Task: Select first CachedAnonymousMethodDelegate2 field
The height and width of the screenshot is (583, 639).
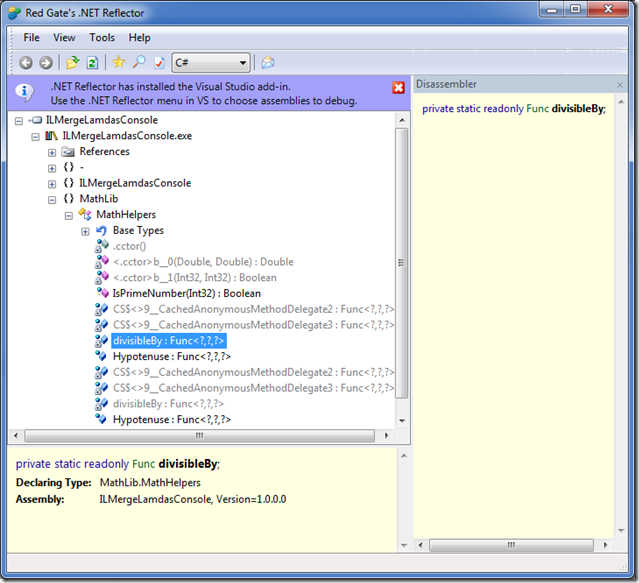Action: [253, 309]
